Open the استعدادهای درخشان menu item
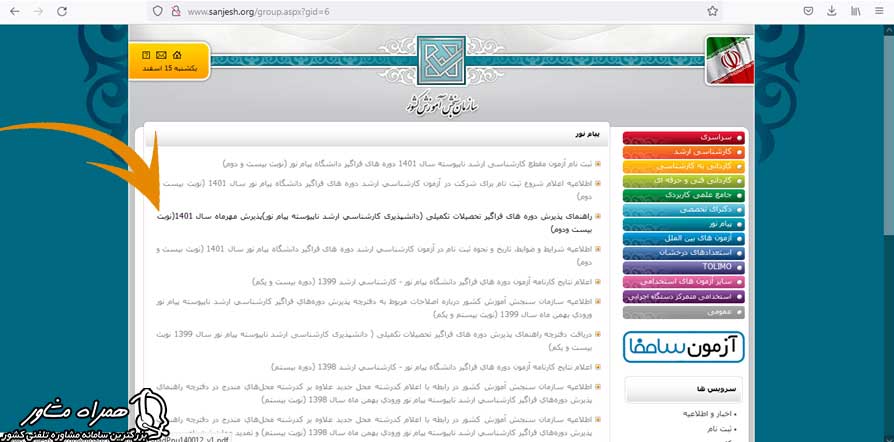The height and width of the screenshot is (442, 894). pyautogui.click(x=684, y=253)
